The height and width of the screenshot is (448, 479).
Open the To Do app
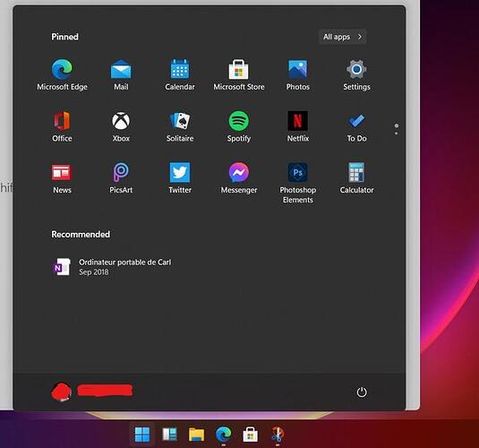[x=356, y=126]
